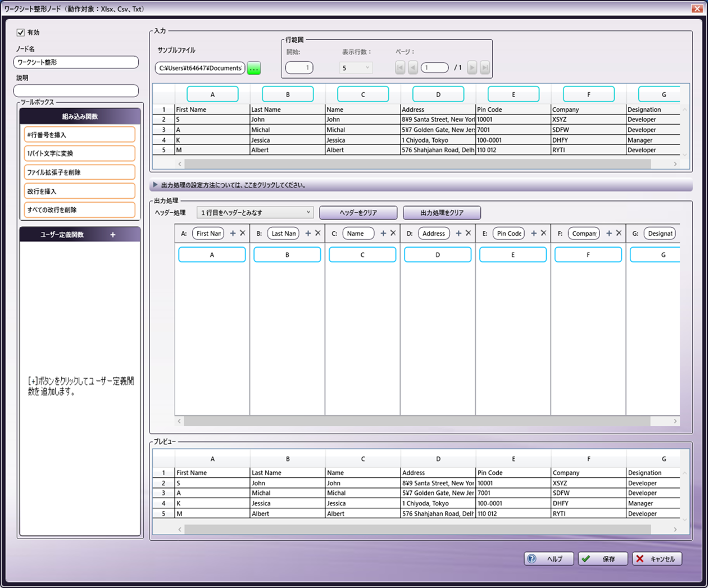Screen dimensions: 709x588
Task: Click the ノード名 input field
Action: [76, 62]
